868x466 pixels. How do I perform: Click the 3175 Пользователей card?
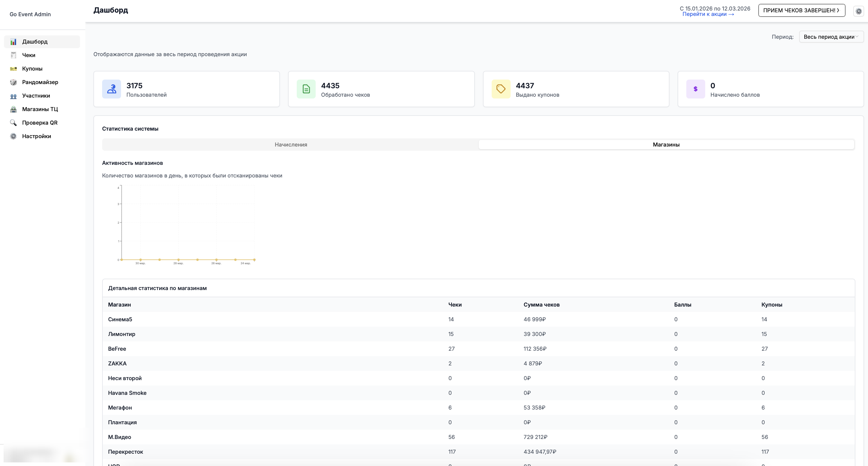187,89
